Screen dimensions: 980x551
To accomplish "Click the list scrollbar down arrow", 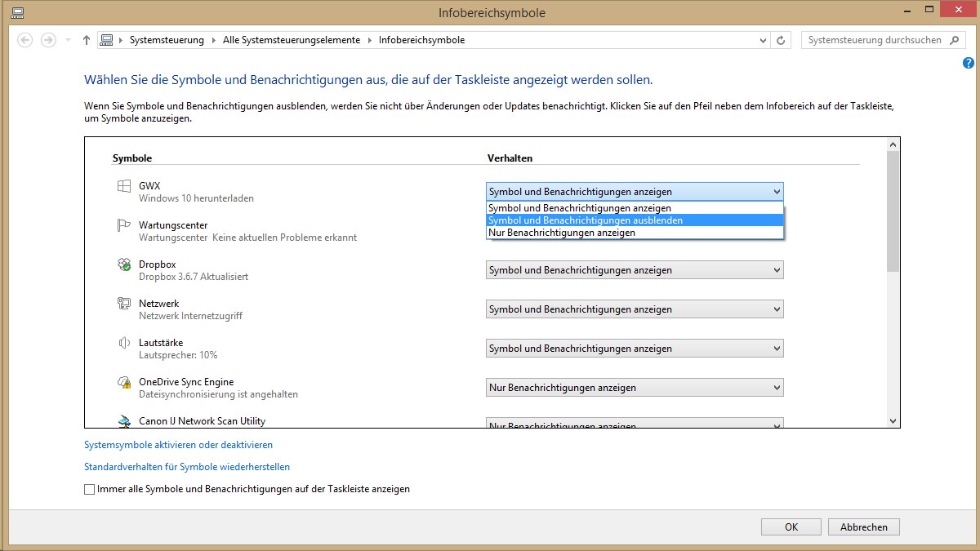I will click(893, 421).
